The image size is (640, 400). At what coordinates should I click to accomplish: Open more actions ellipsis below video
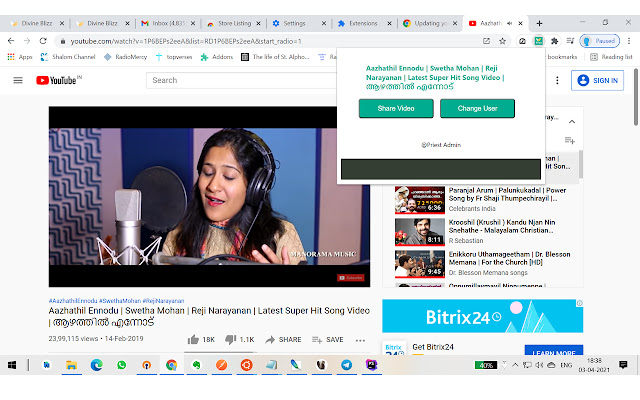pyautogui.click(x=360, y=340)
